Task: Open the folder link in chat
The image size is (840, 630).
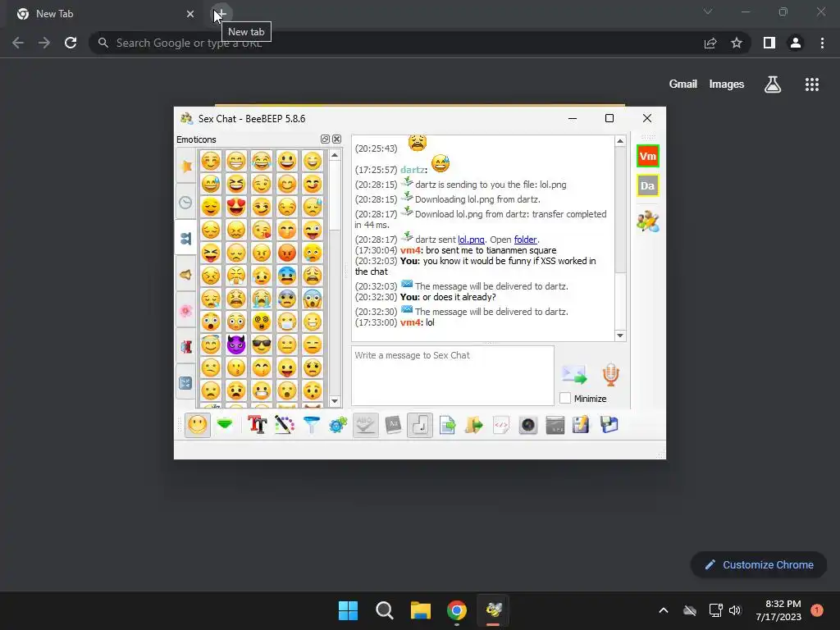Action: click(525, 240)
